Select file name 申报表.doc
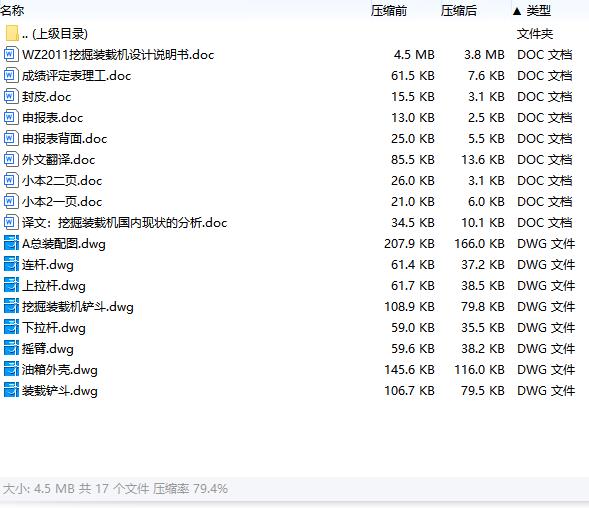 point(52,118)
